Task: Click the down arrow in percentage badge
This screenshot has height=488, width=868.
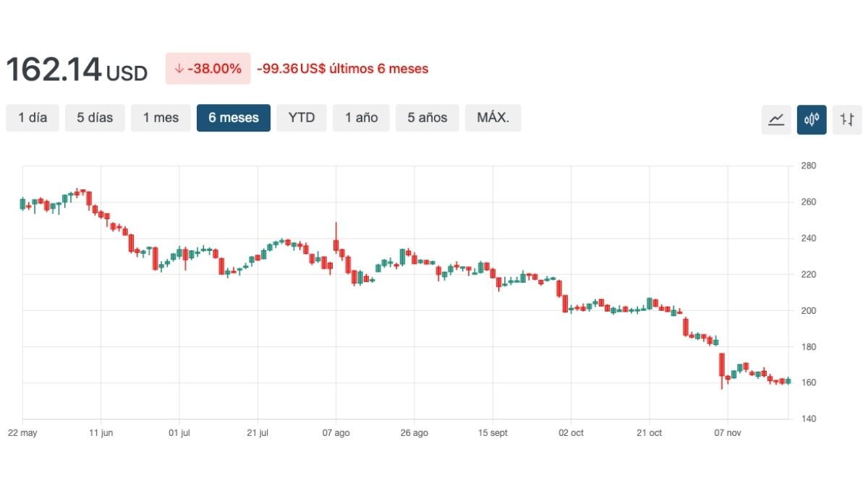Action: tap(179, 69)
